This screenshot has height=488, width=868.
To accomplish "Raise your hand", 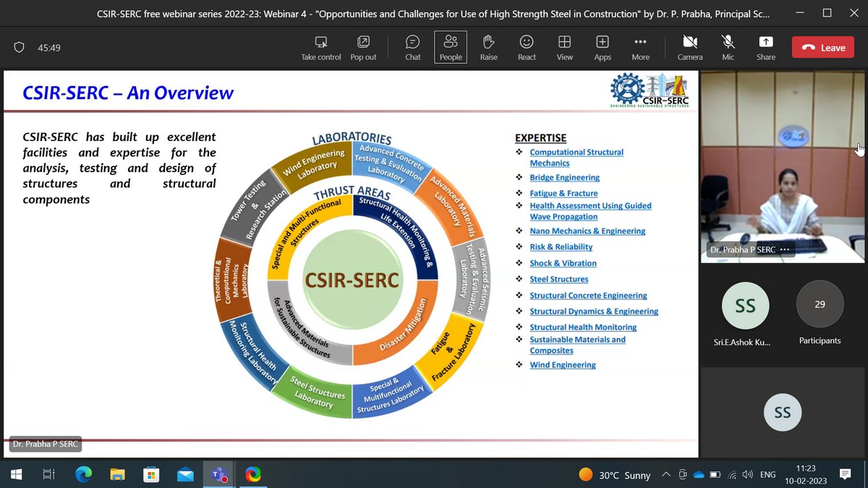I will 489,48.
